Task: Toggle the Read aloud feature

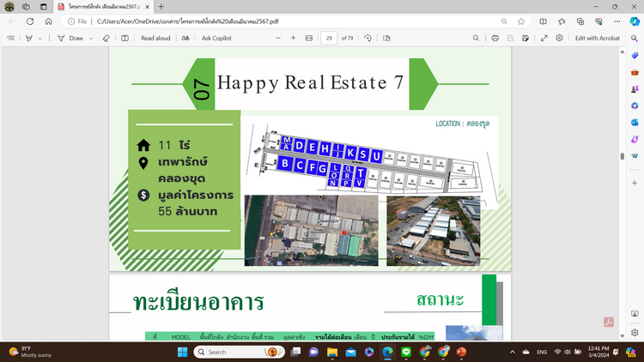Action: point(155,38)
